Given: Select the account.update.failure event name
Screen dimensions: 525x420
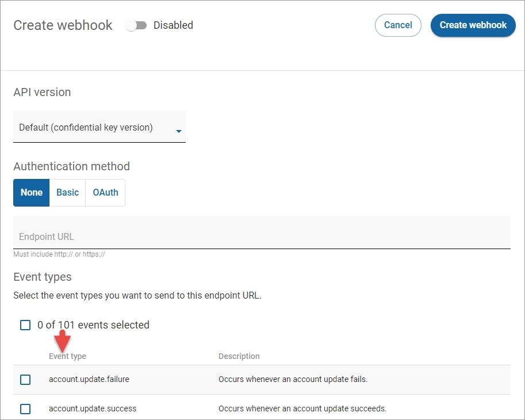Looking at the screenshot, I should point(85,380).
